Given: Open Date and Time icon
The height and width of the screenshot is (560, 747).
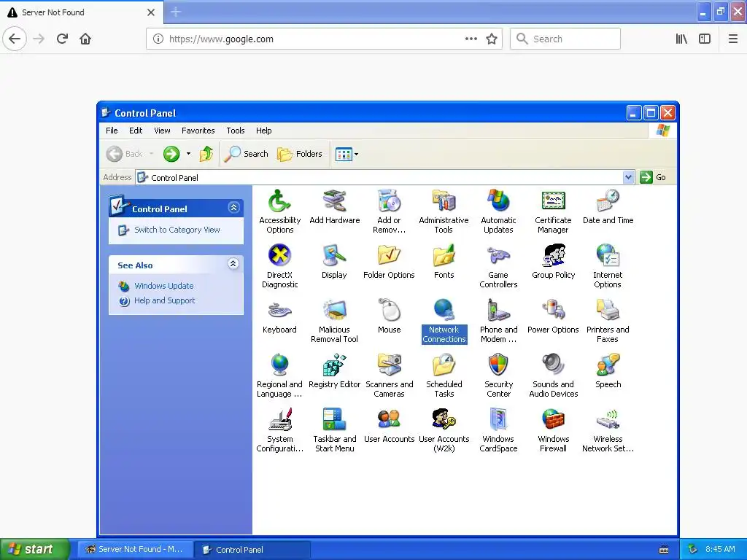Looking at the screenshot, I should pos(608,206).
